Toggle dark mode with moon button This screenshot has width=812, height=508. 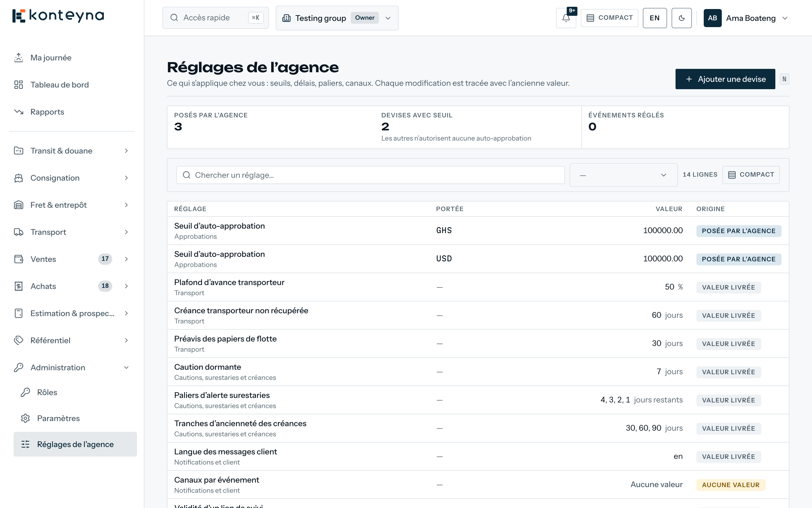point(681,18)
